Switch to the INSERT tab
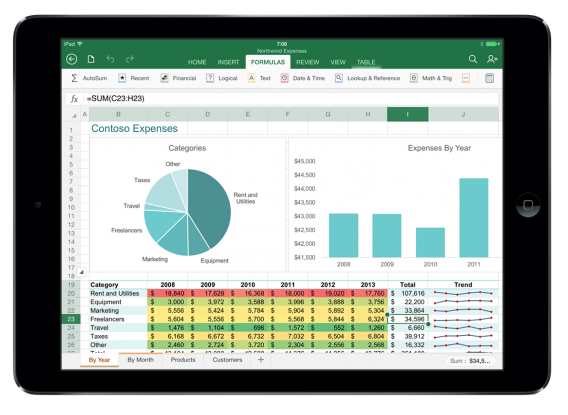The image size is (568, 415). pyautogui.click(x=228, y=62)
